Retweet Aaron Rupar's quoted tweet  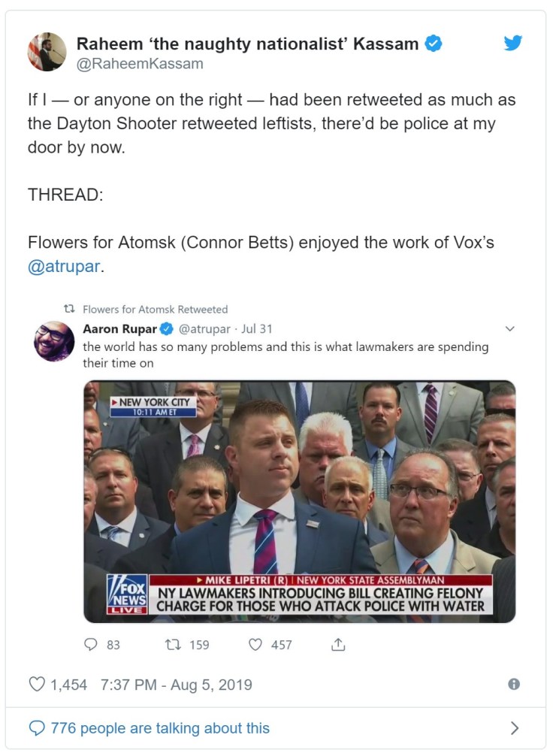[x=176, y=644]
